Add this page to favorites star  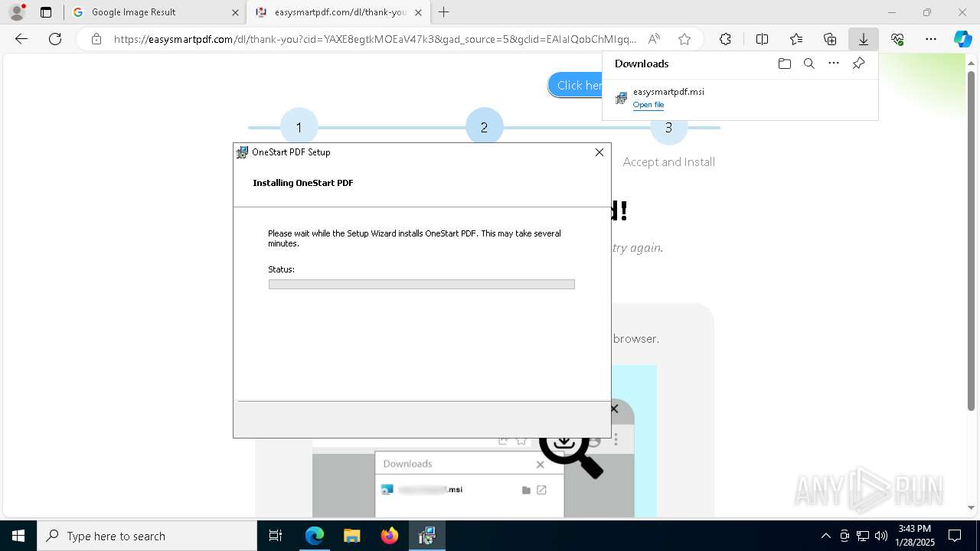pos(684,39)
